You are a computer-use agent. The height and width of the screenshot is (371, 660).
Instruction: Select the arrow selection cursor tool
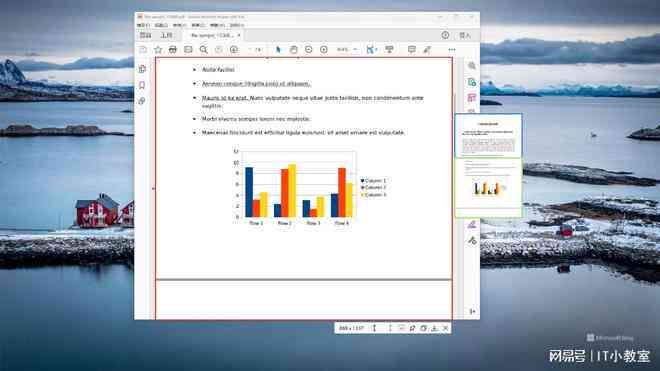278,50
